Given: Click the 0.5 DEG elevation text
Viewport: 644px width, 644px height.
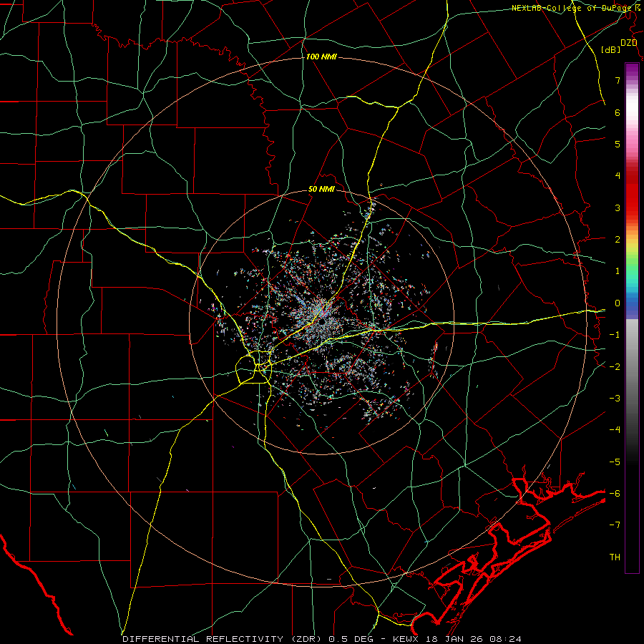Looking at the screenshot, I should [351, 639].
